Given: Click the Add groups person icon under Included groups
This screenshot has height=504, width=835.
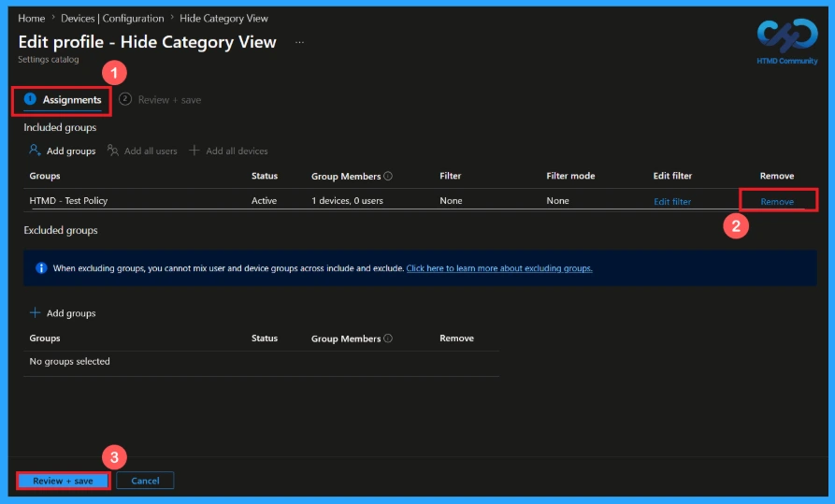Looking at the screenshot, I should pos(35,151).
